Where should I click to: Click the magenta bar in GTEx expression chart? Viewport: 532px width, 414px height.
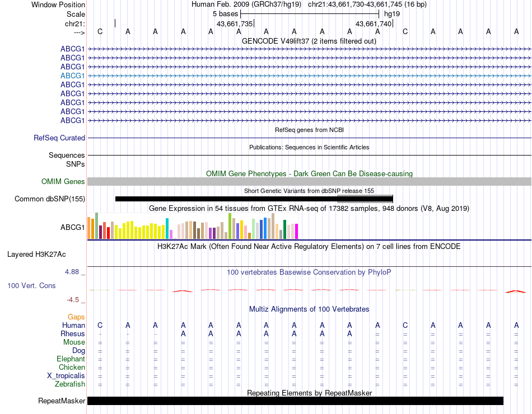297,231
